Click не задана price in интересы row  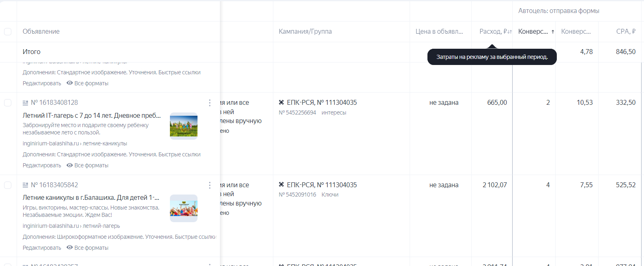pyautogui.click(x=444, y=102)
